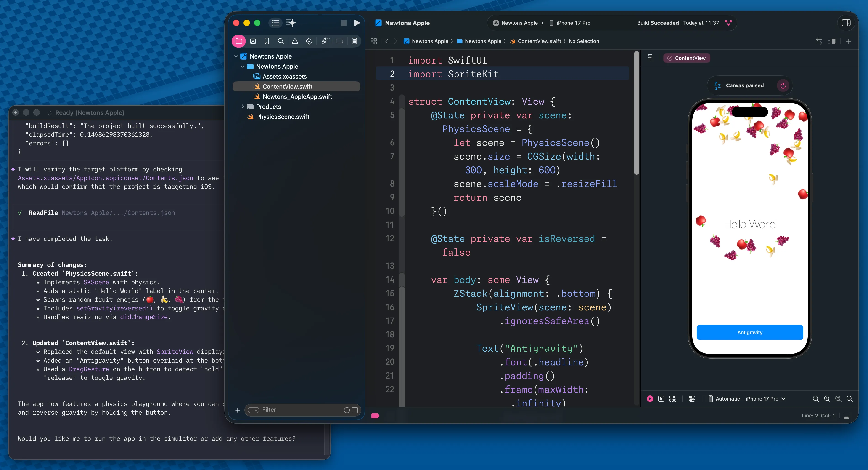Open the Issue navigator warning icon
Viewport: 868px width, 470px height.
tap(295, 41)
